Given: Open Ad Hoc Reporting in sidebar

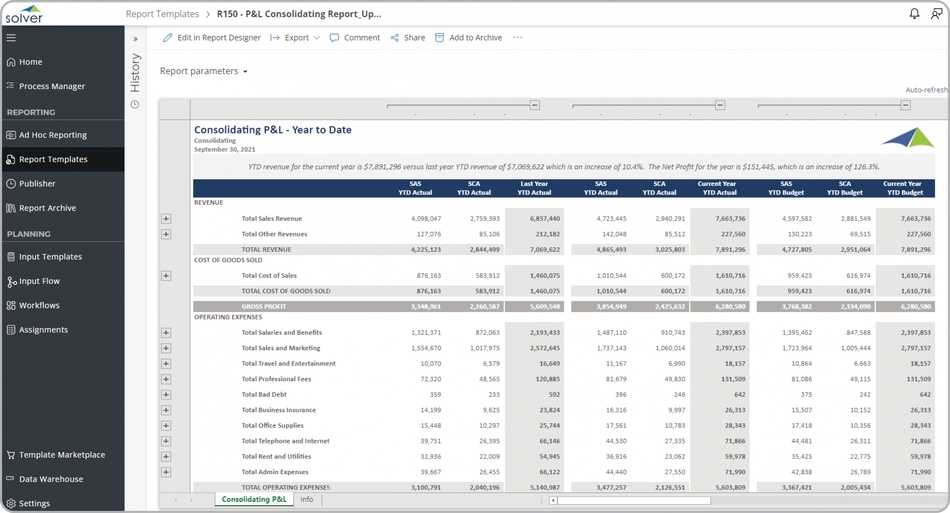Looking at the screenshot, I should point(52,135).
